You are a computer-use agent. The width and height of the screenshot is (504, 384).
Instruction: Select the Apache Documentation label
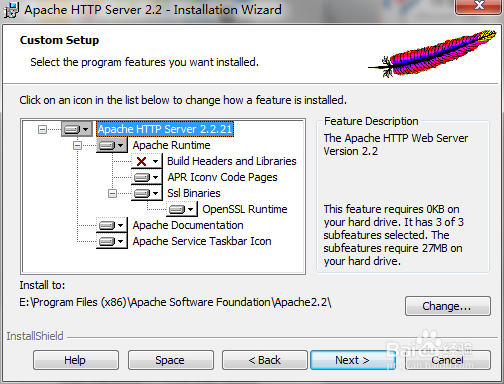tap(188, 225)
